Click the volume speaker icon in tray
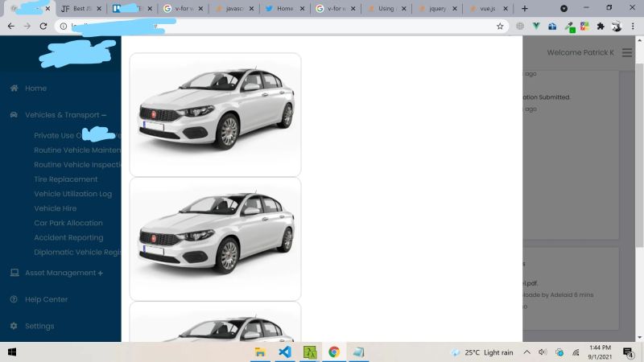 543,352
